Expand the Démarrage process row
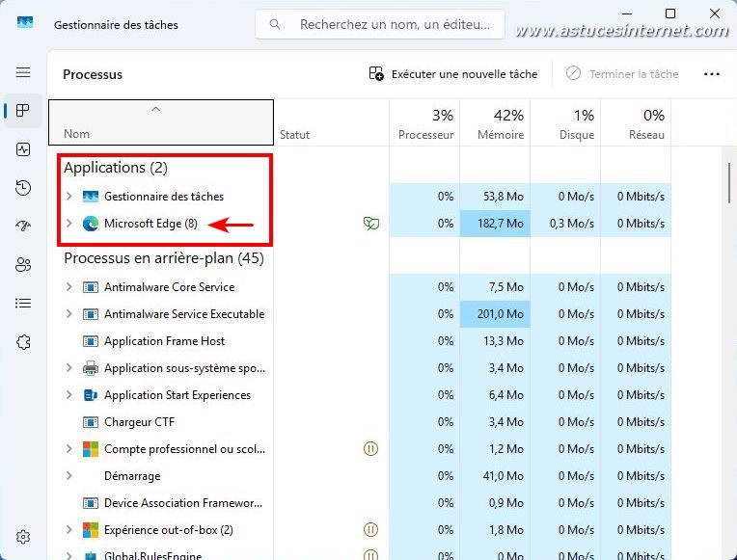 pos(68,476)
